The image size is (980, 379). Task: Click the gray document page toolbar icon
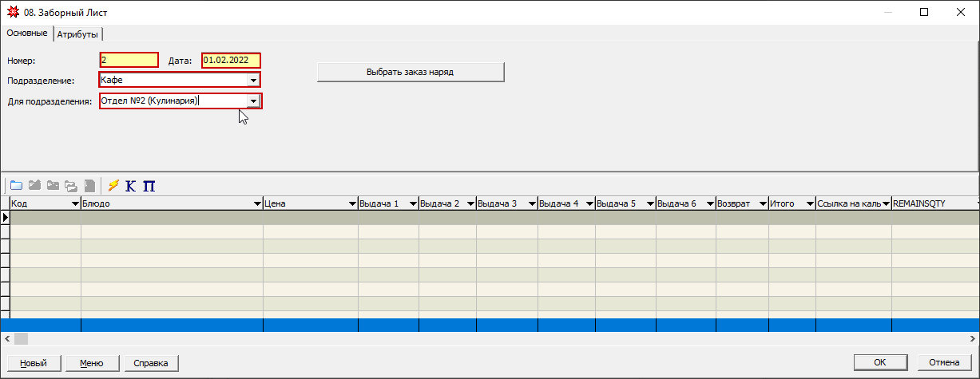coord(90,185)
